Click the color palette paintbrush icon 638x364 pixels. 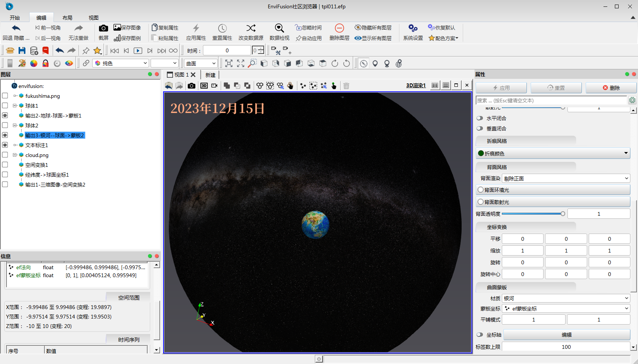22,63
